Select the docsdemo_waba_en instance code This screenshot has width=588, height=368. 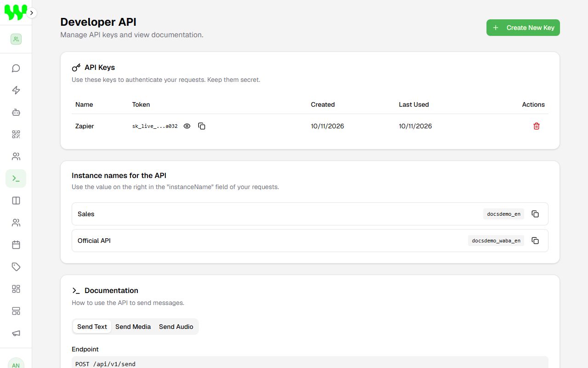496,241
